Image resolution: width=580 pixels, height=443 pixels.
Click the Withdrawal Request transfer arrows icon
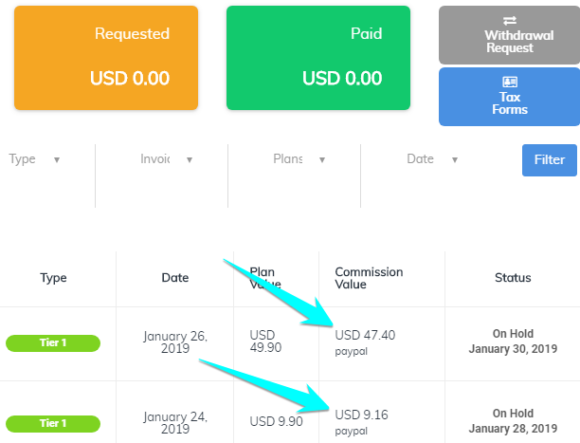click(509, 20)
